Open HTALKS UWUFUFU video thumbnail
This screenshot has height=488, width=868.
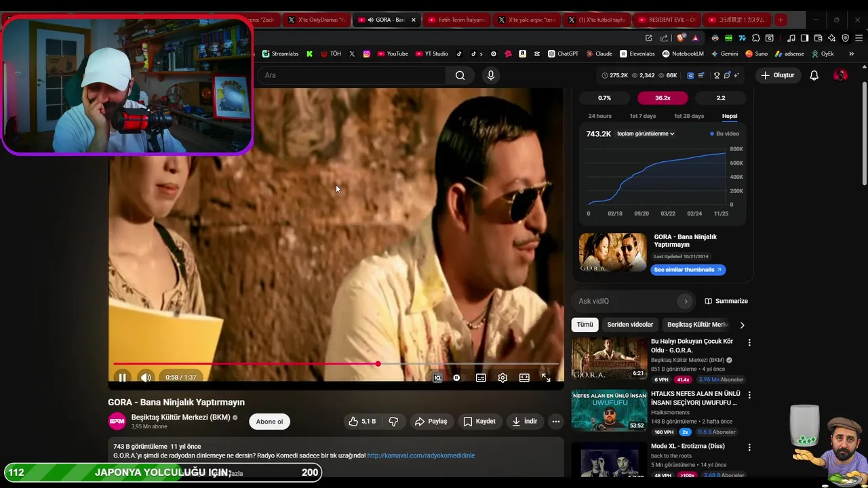click(609, 411)
